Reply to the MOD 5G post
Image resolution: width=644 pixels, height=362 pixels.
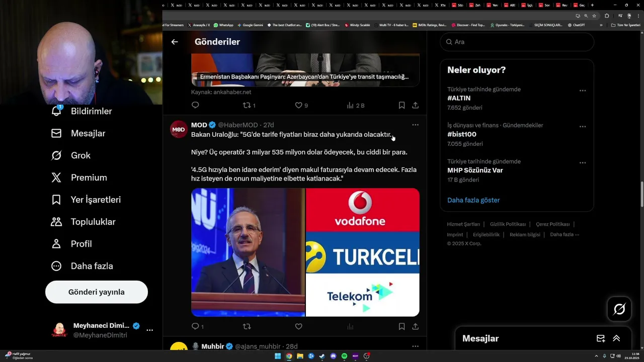click(198, 326)
